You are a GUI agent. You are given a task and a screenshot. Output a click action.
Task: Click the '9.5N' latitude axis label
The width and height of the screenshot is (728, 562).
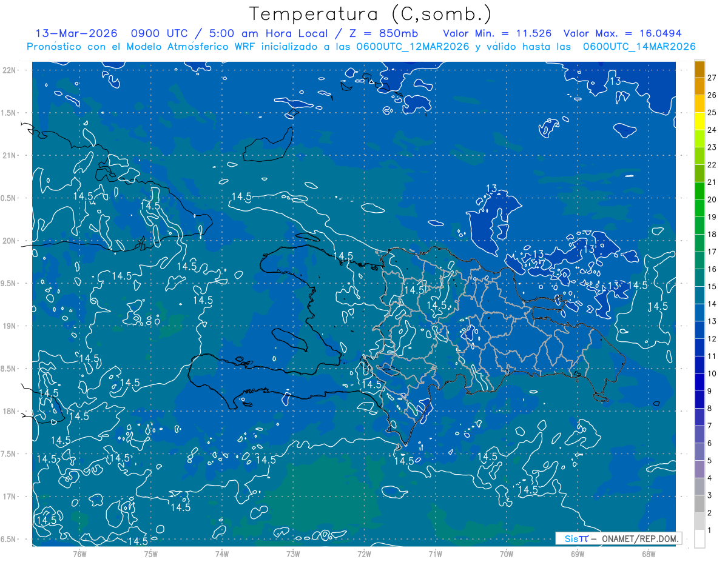[8, 283]
